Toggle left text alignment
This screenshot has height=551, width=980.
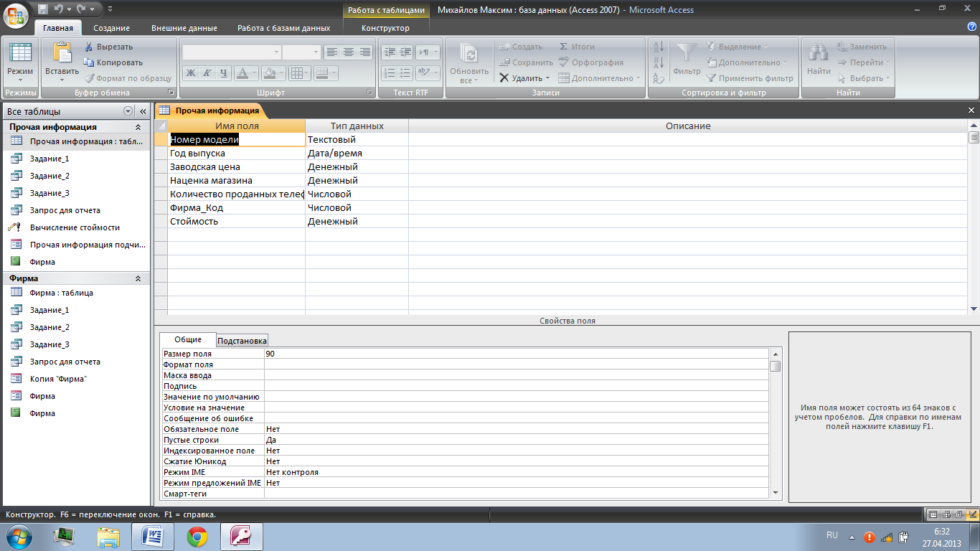coord(331,52)
